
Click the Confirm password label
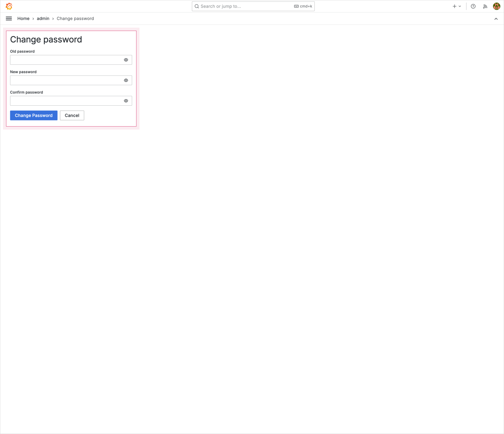point(27,92)
